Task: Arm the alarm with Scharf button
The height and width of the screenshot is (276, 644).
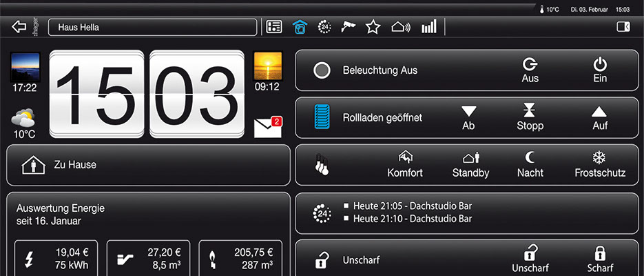Action: point(599,259)
